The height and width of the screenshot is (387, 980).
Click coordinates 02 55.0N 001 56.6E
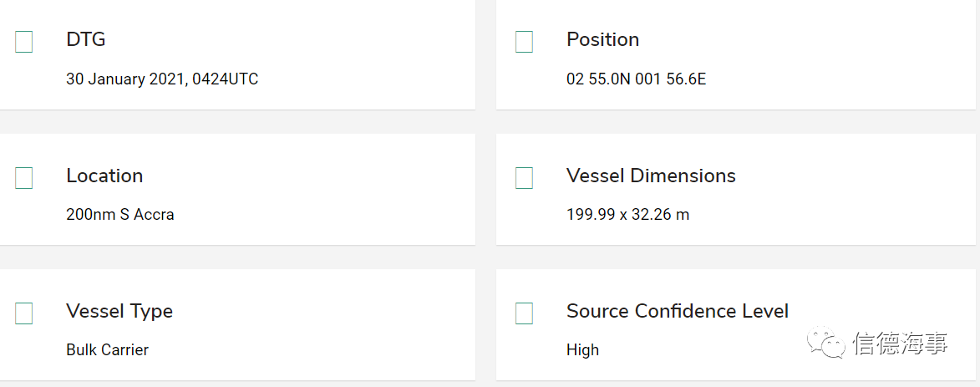(x=637, y=79)
